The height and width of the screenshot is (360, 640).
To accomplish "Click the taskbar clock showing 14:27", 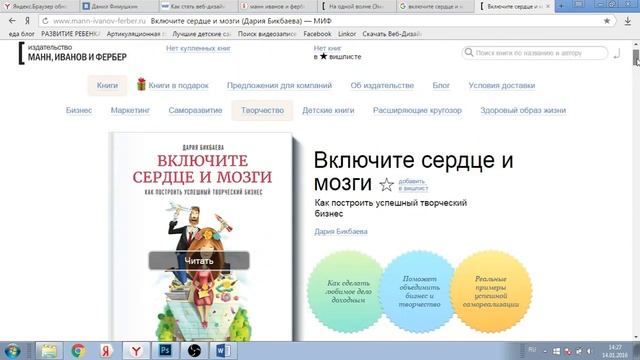I will coord(615,351).
